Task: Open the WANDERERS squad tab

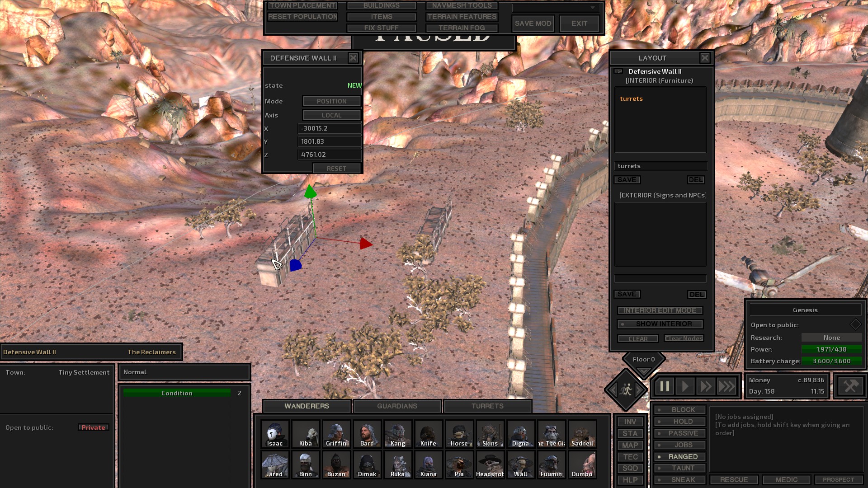Action: tap(307, 406)
